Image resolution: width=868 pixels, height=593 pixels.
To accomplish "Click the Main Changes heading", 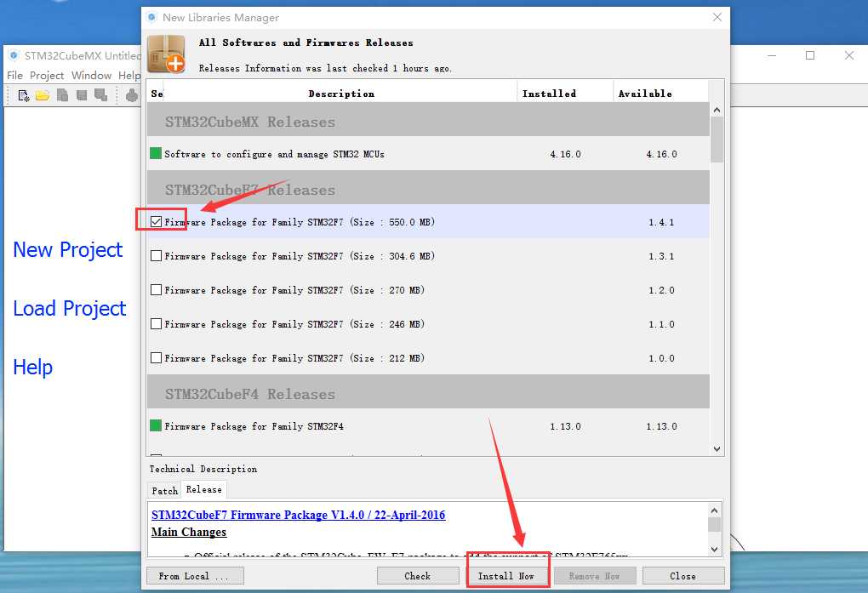I will coord(189,532).
